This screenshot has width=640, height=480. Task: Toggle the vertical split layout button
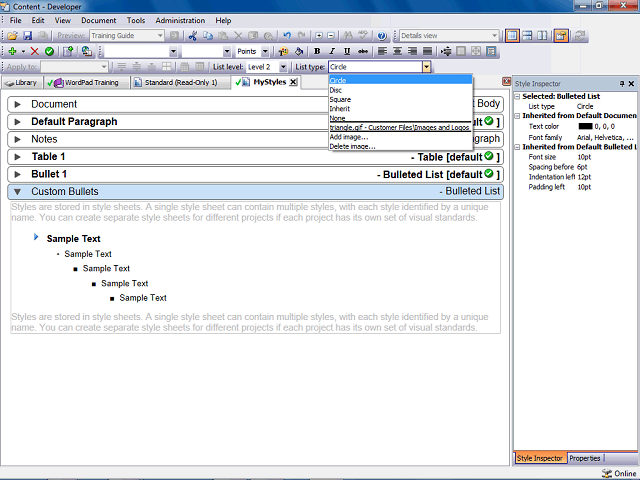pos(542,36)
